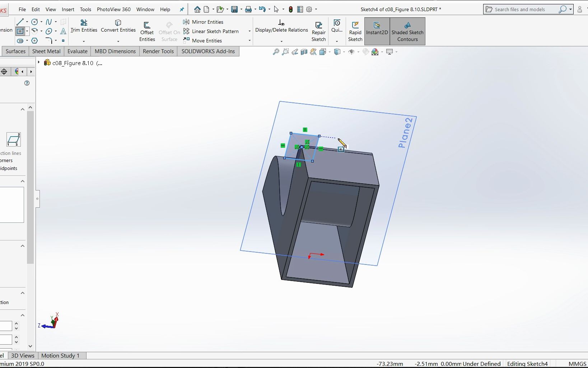Screen dimensions: 588x368
Task: Click the Apply Scene colored sphere icon
Action: click(374, 52)
